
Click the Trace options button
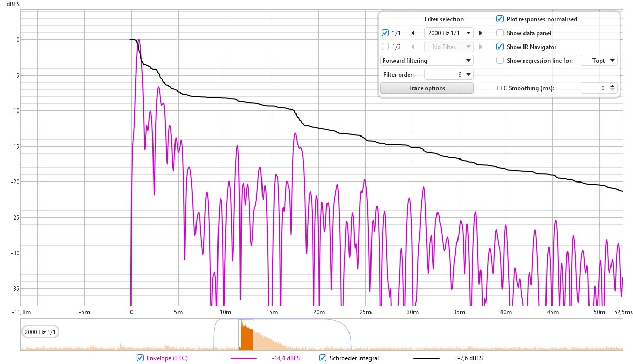427,88
